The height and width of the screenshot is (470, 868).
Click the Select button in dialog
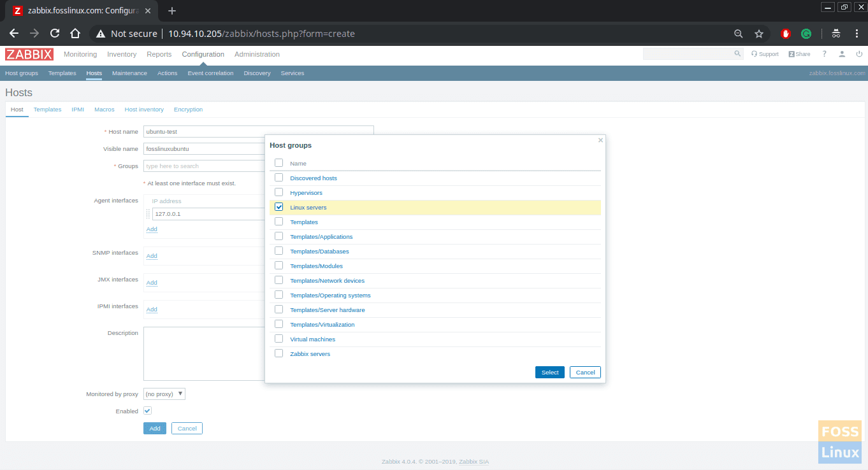(x=550, y=373)
